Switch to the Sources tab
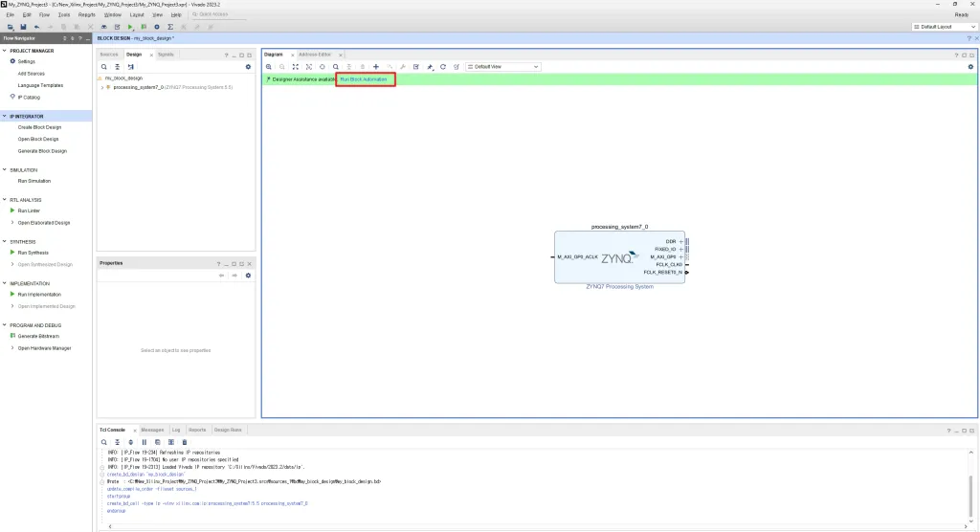Viewport: 980px width, 532px height. [x=109, y=55]
